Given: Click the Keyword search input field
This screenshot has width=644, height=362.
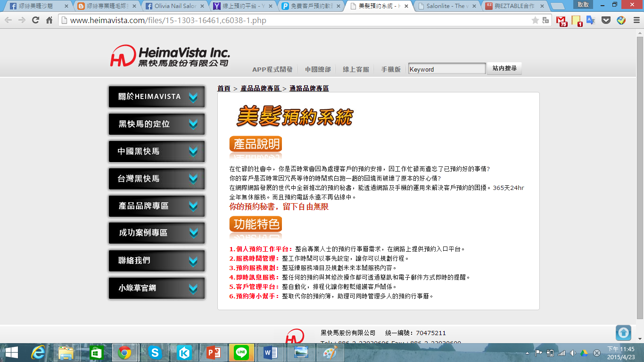Looking at the screenshot, I should [446, 69].
